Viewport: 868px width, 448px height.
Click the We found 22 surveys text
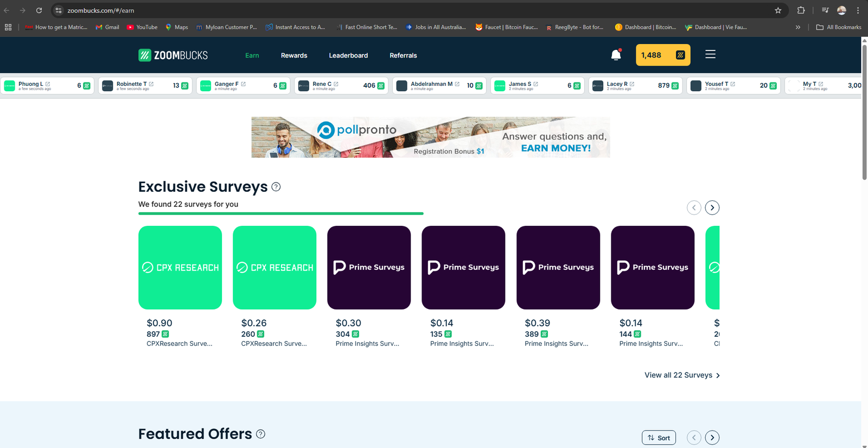tap(188, 204)
